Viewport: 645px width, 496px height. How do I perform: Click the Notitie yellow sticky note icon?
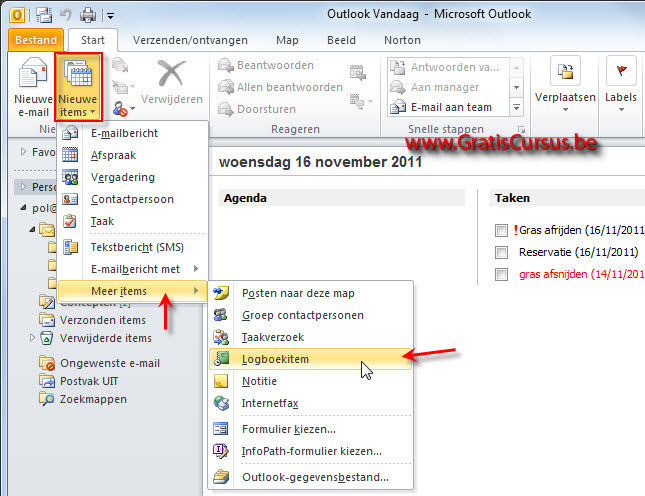point(221,381)
